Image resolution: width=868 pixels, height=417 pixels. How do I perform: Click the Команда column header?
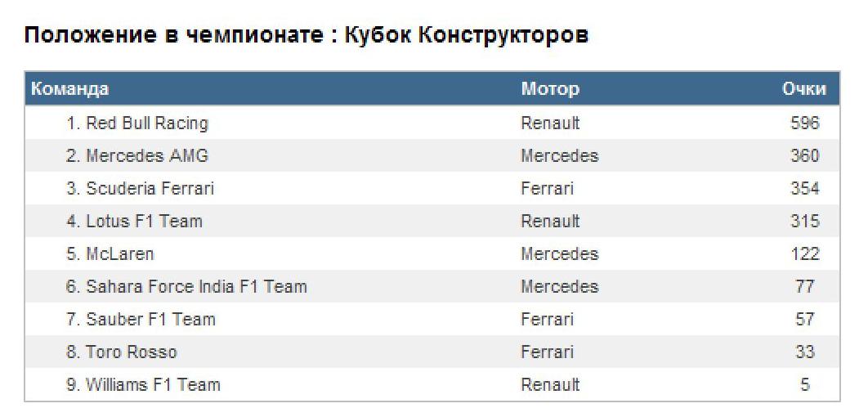coord(69,89)
